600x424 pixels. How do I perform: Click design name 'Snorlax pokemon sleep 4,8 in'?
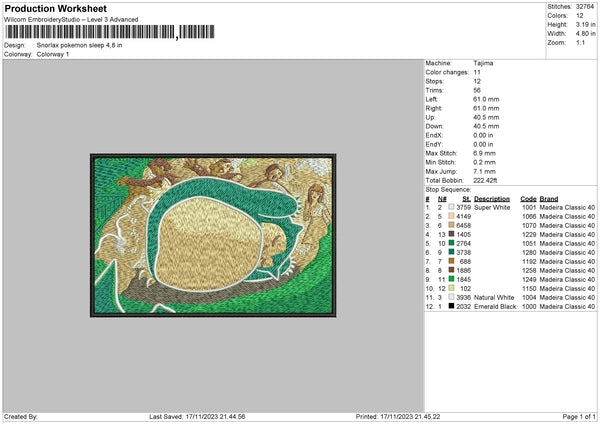pos(79,45)
